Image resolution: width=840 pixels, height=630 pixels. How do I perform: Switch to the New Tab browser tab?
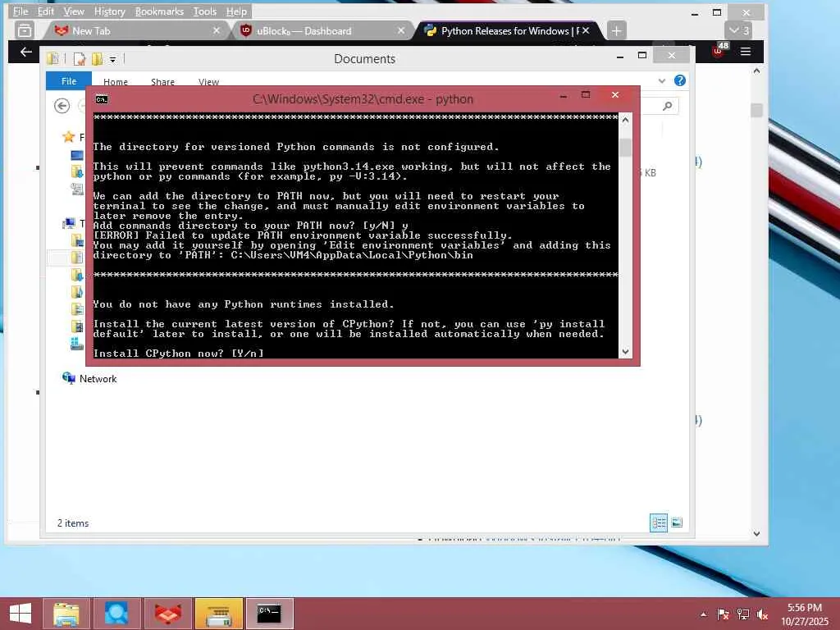[x=134, y=30]
